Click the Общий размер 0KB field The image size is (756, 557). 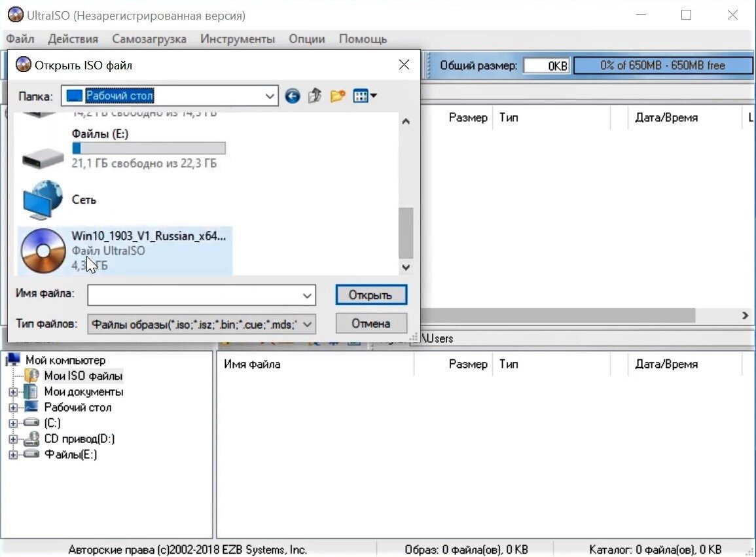pos(547,65)
